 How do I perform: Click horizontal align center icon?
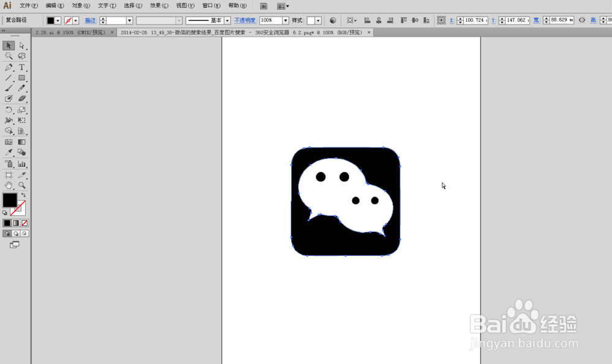pos(379,20)
